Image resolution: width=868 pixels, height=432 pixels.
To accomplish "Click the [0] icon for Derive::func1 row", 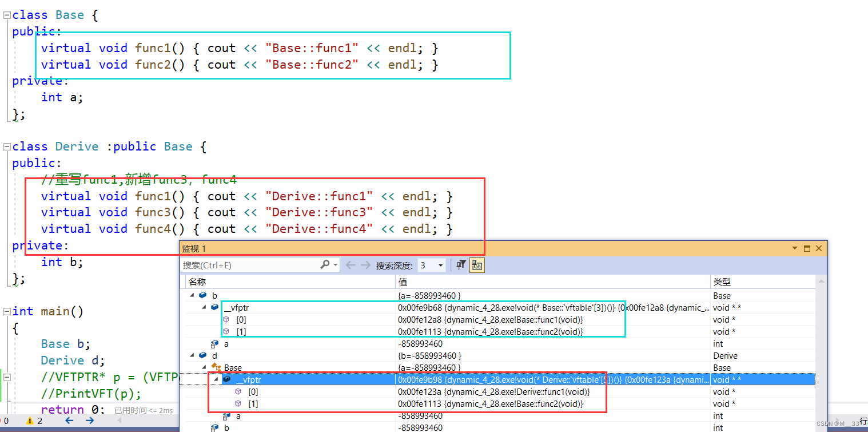I will click(238, 391).
